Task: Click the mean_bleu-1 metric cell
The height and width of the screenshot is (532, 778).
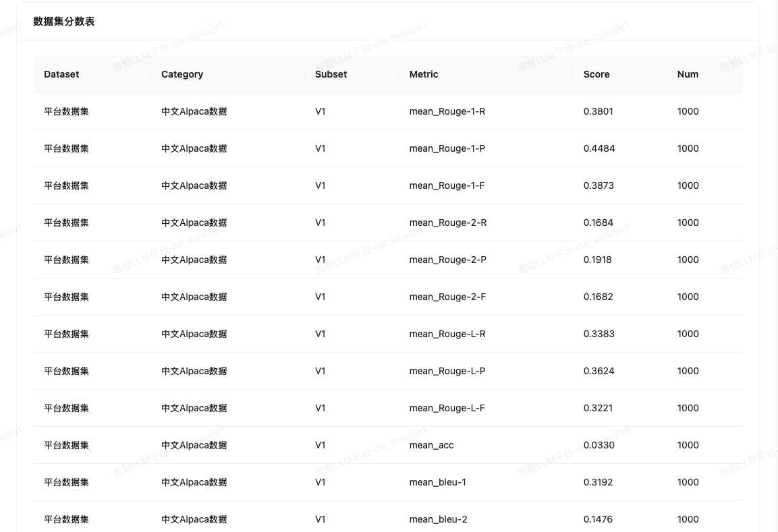Action: click(438, 482)
